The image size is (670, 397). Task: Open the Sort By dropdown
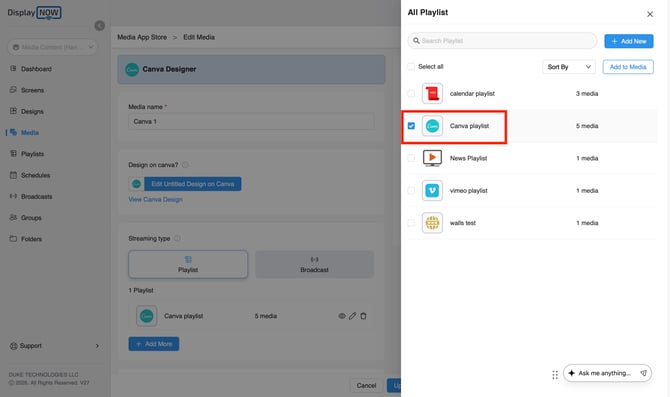(569, 67)
